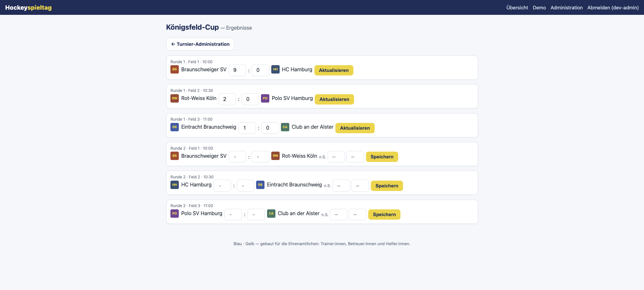This screenshot has height=290, width=644.
Task: Go back via Turnier-Administration button
Action: pos(200,44)
